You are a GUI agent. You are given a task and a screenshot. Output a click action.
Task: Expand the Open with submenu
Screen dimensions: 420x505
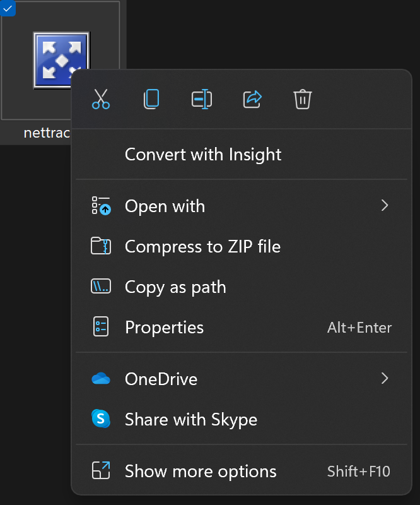coord(385,206)
